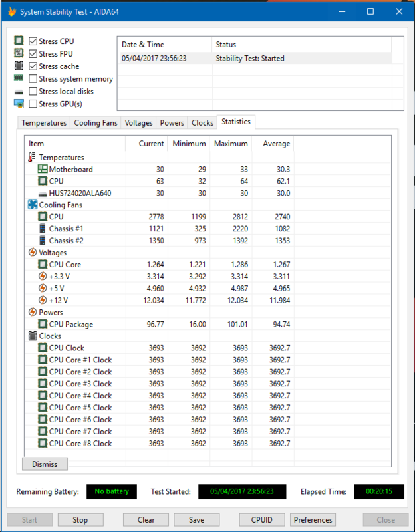This screenshot has height=532, width=415.
Task: Click the Clocks chip icon
Action: coord(32,336)
